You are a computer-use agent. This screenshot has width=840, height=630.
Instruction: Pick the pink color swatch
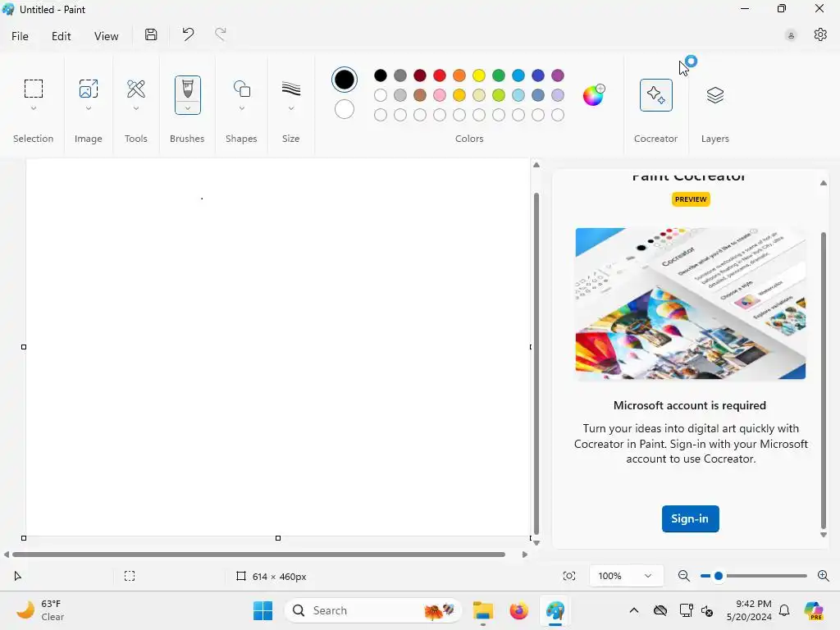440,95
